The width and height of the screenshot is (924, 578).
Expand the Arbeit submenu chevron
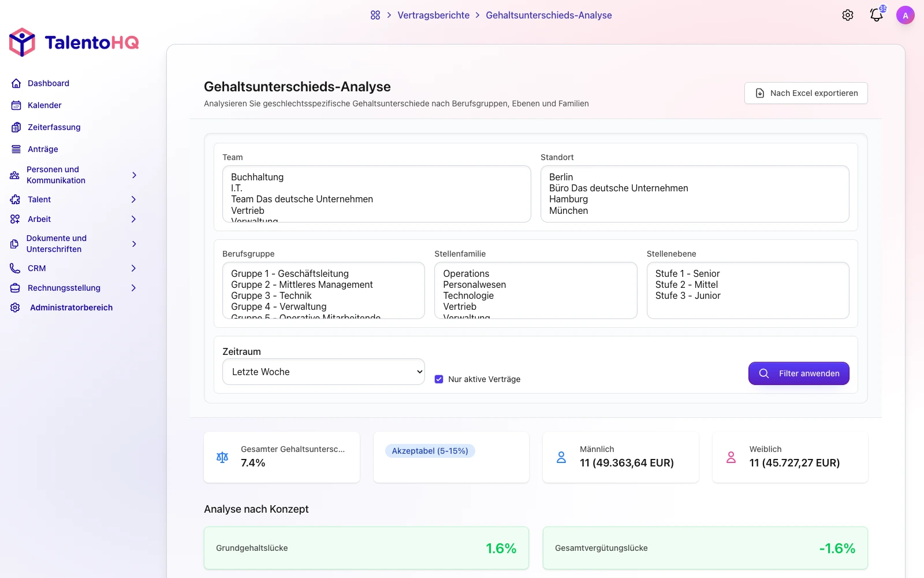tap(134, 219)
